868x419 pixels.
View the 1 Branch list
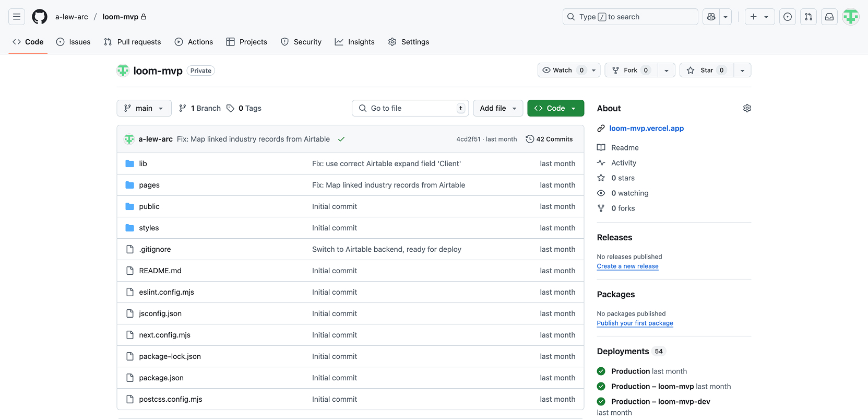pyautogui.click(x=199, y=108)
